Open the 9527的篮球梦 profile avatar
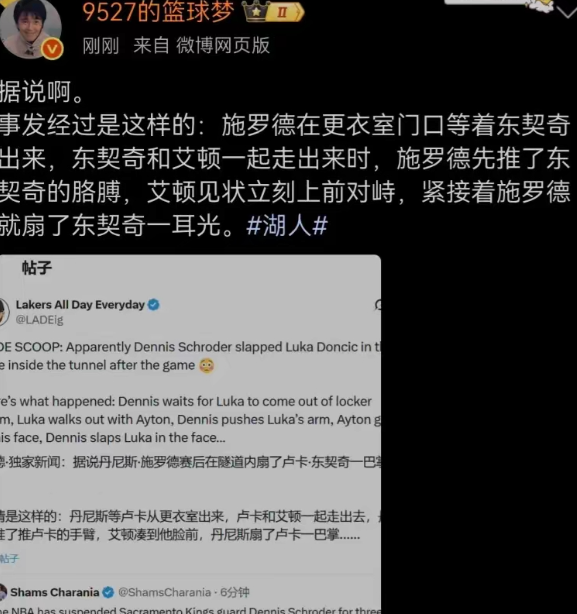577x614 pixels. click(x=30, y=28)
